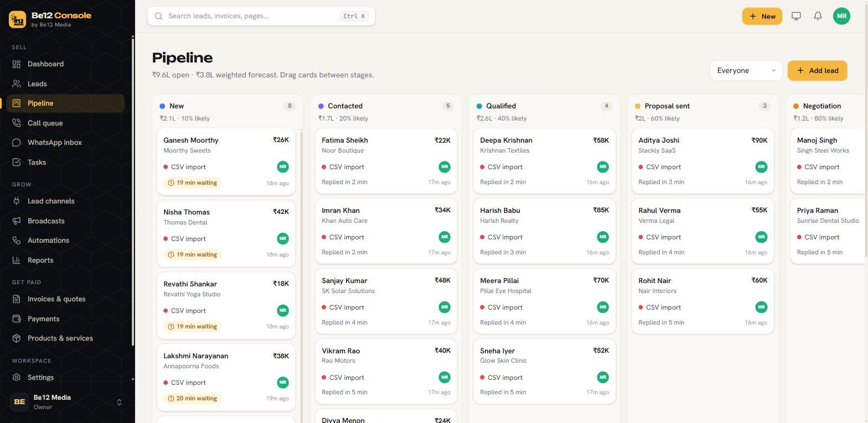
Task: Click the New button in header
Action: click(762, 16)
